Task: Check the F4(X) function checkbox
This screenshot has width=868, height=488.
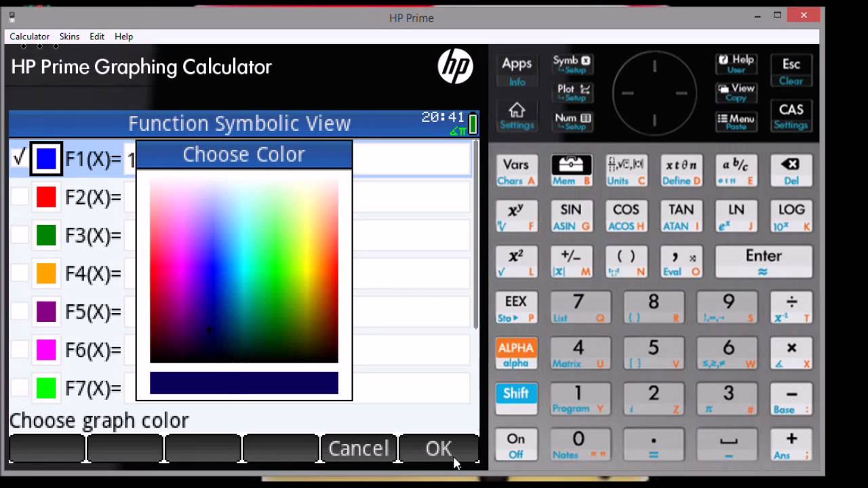Action: tap(20, 273)
